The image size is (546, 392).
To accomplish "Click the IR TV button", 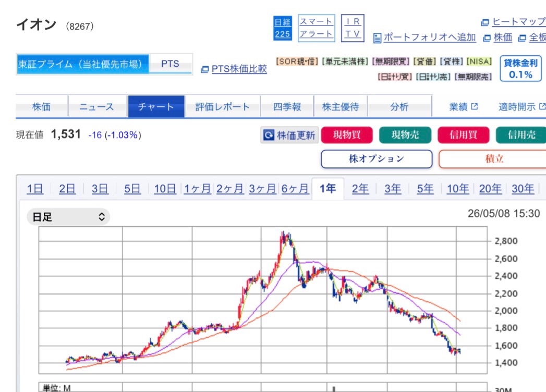I will (353, 28).
